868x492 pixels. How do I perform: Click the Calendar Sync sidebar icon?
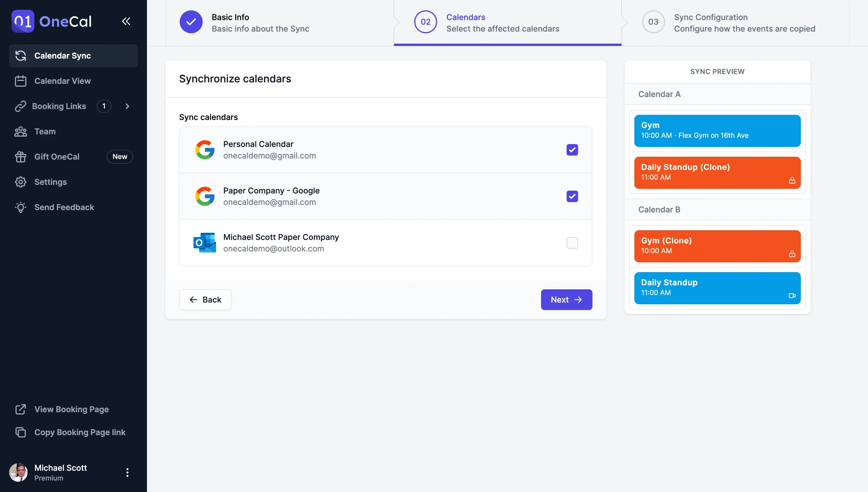[21, 55]
